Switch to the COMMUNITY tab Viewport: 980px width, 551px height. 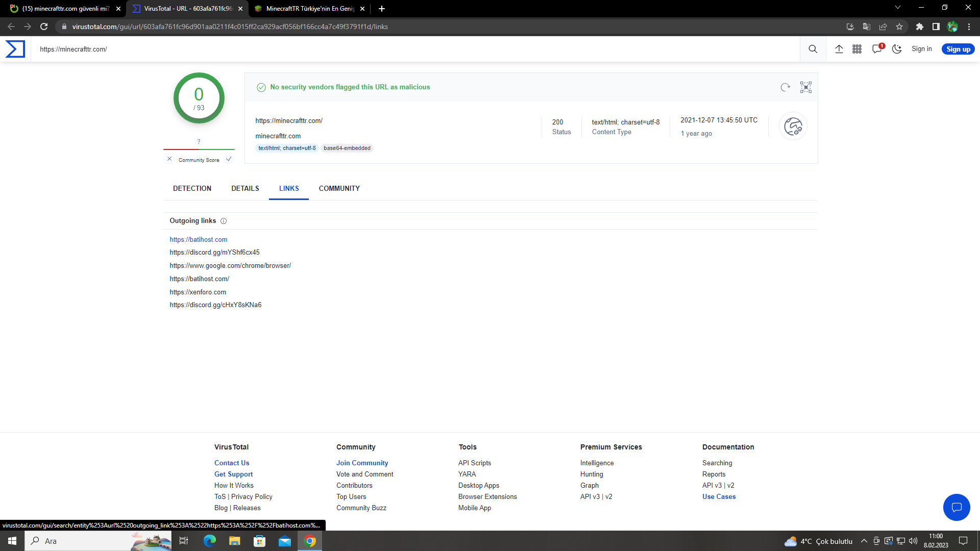tap(339, 188)
